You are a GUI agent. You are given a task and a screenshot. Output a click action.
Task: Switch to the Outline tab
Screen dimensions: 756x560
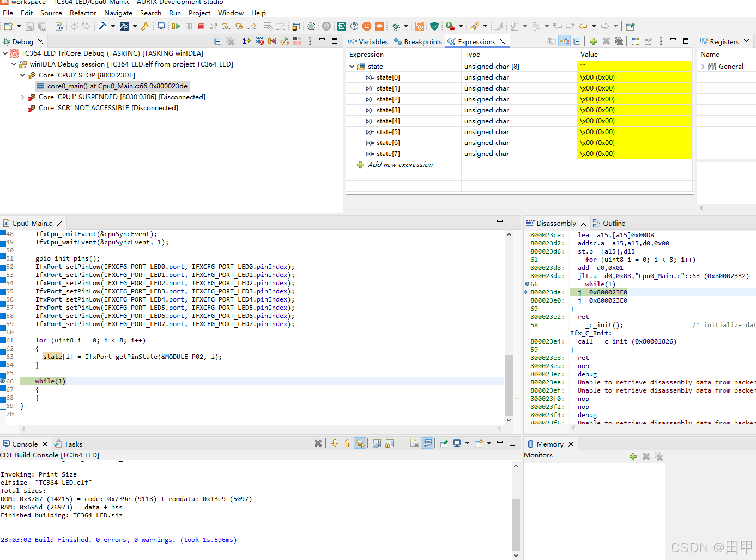click(609, 224)
